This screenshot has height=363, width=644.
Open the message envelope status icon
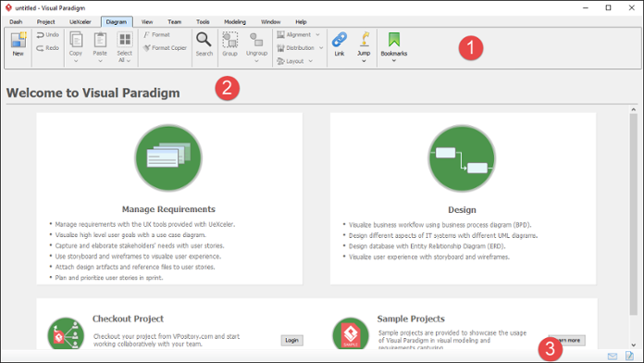[613, 356]
